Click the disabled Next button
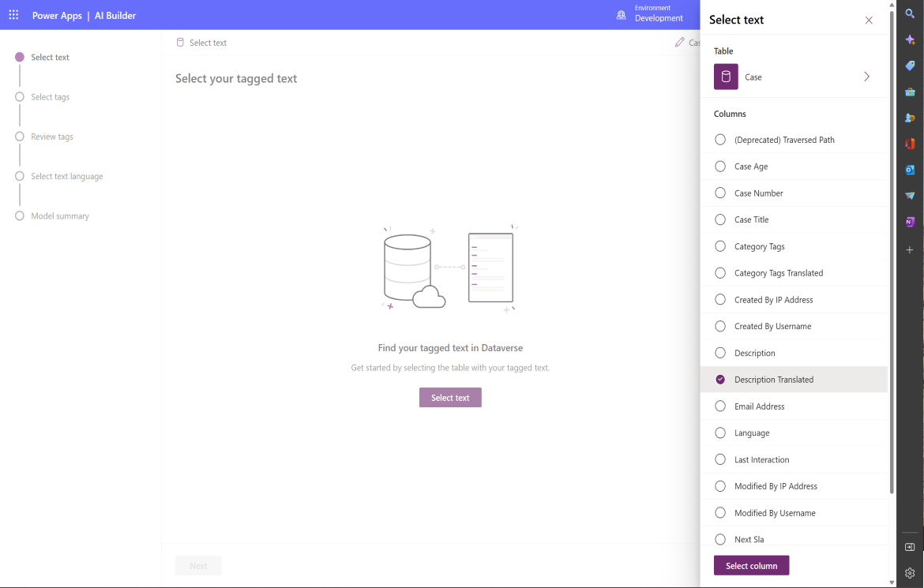Screen dimensions: 924x588 [x=198, y=566]
